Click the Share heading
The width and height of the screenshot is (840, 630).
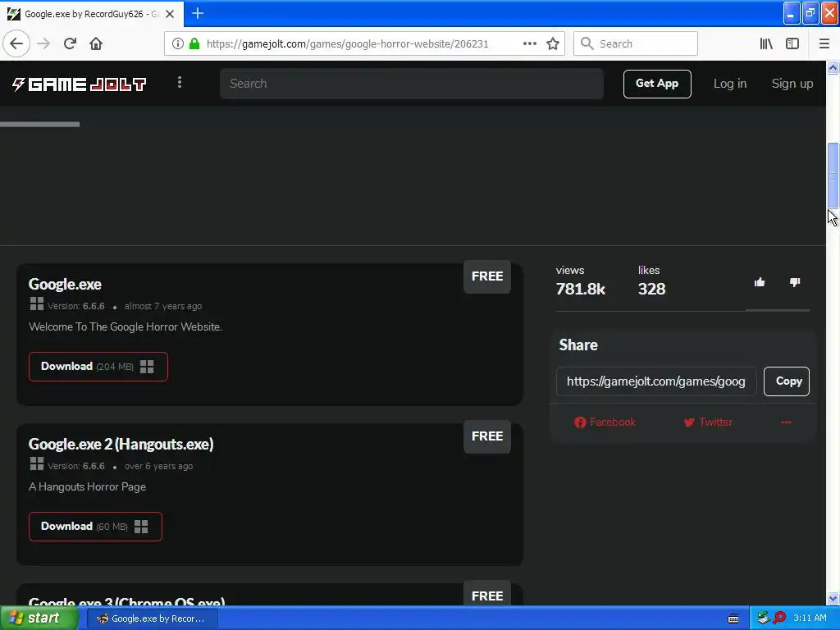click(x=578, y=345)
